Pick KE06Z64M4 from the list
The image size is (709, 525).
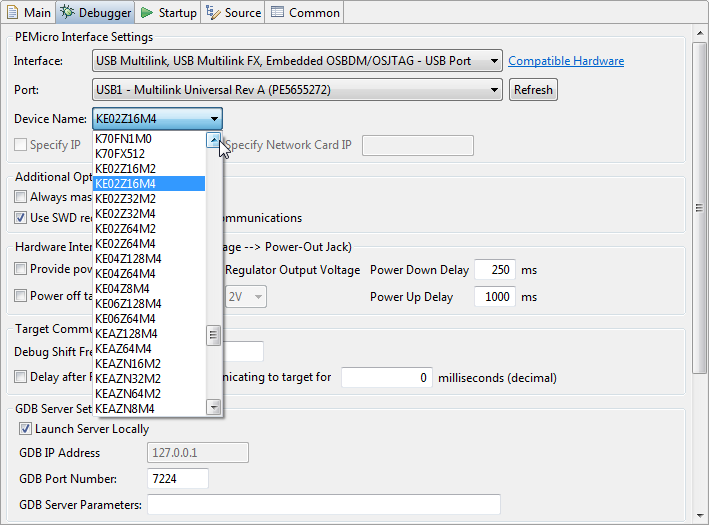click(149, 318)
